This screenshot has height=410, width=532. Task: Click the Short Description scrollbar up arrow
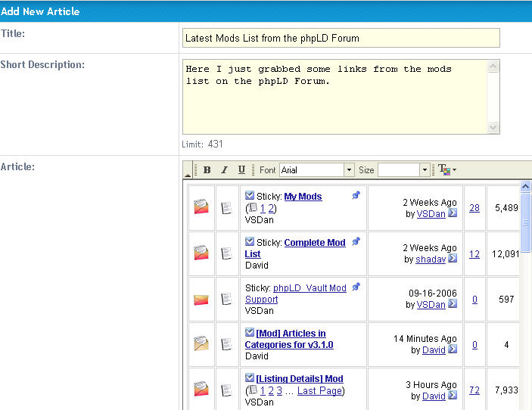click(493, 66)
